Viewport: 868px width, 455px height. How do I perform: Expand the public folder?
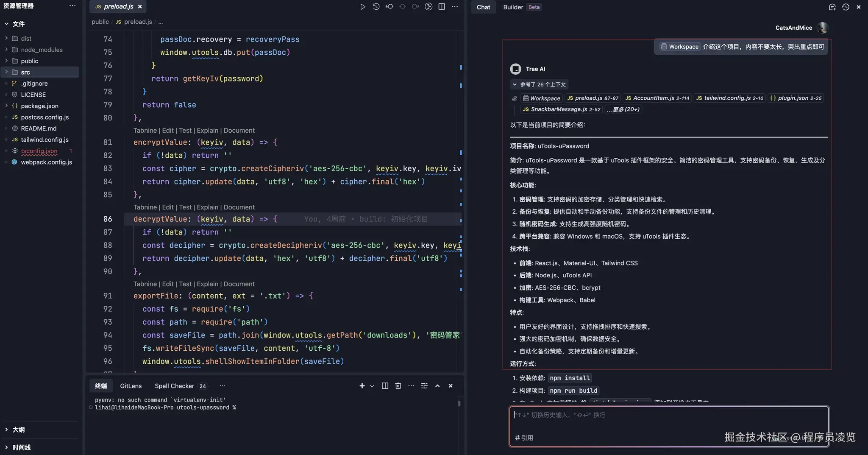pyautogui.click(x=6, y=61)
